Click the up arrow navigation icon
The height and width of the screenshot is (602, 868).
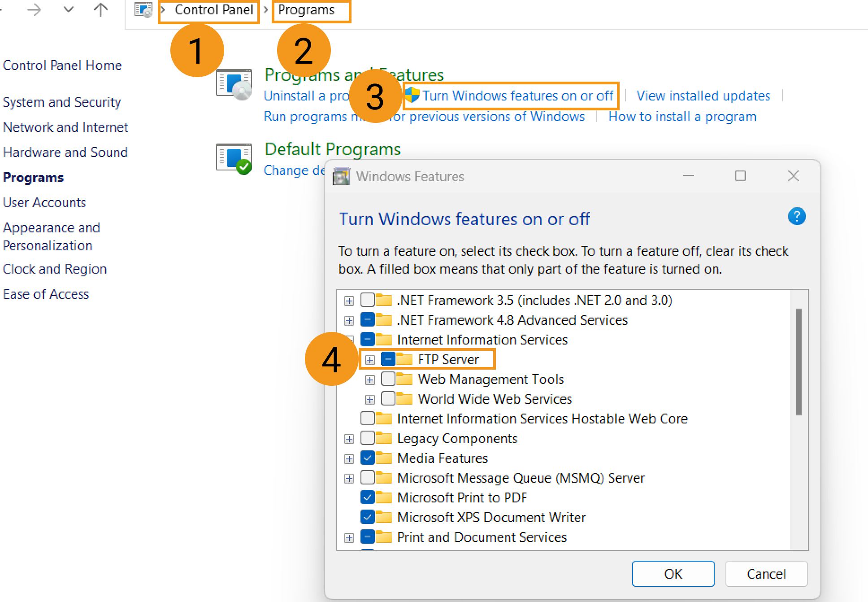pyautogui.click(x=101, y=10)
